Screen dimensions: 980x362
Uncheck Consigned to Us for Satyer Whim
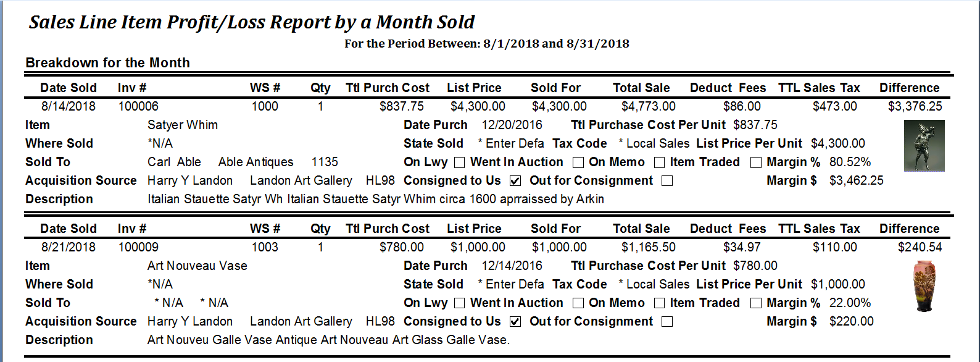pyautogui.click(x=515, y=181)
